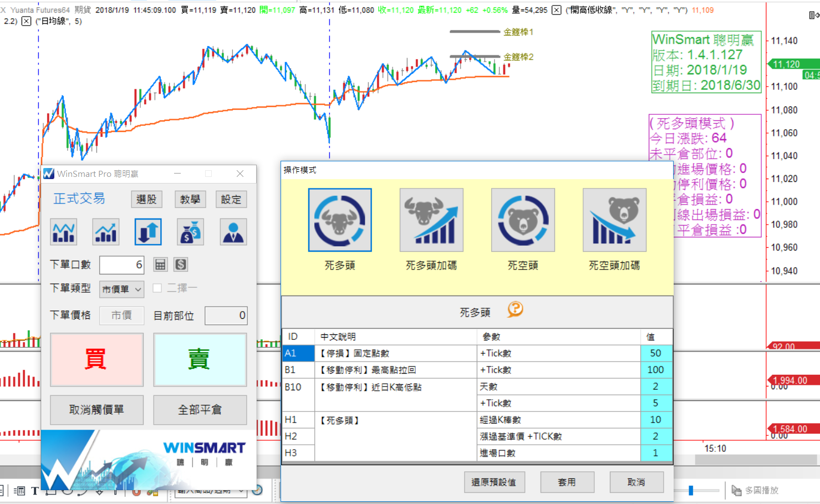Click the 金箍棒1 chart label
Screen dimensions: 820x504
pos(518,32)
